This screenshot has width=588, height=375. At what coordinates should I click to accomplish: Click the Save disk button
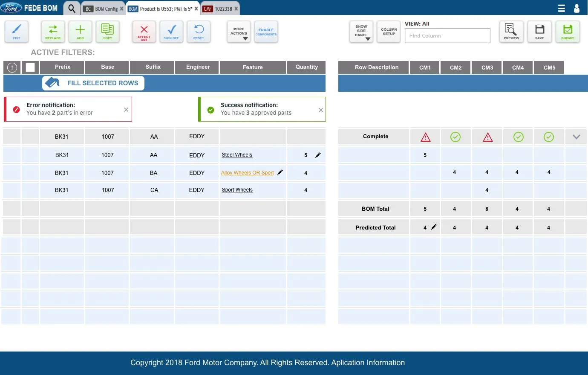[x=539, y=32]
